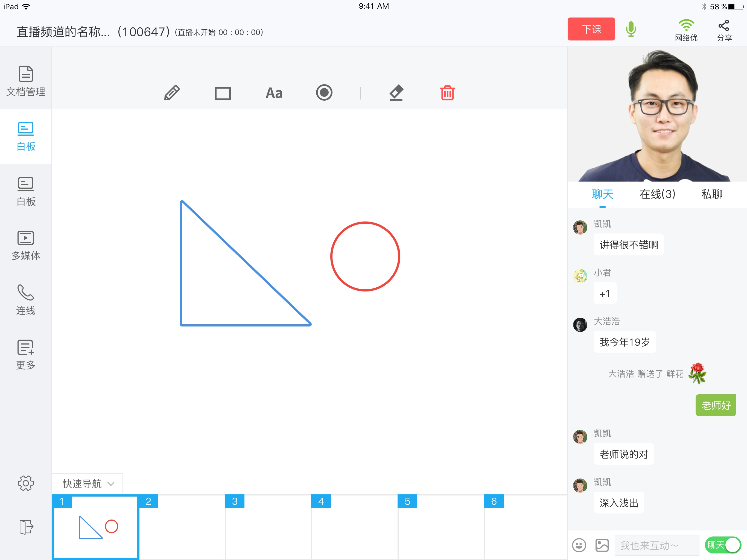Select whiteboard page thumbnail 3
The width and height of the screenshot is (747, 560).
tap(268, 527)
